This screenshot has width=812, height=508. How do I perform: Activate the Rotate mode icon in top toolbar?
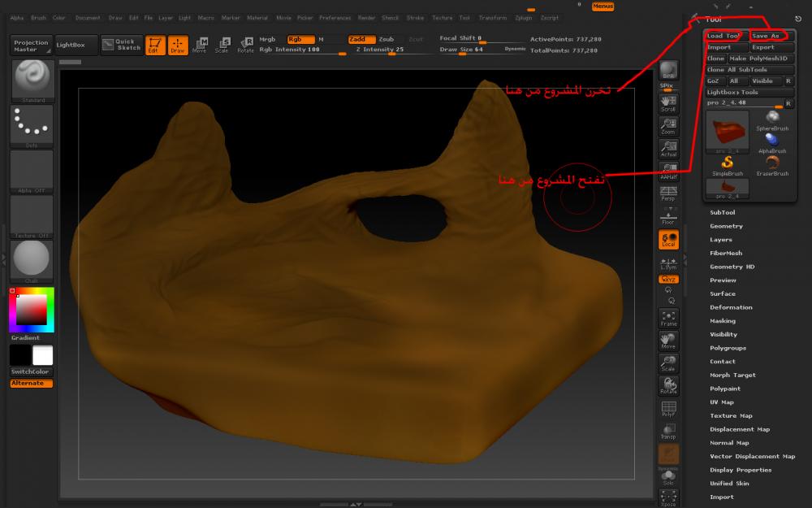tap(245, 45)
